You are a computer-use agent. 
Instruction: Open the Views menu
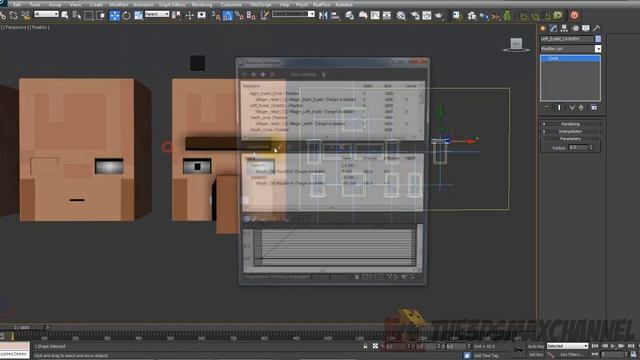tap(76, 4)
